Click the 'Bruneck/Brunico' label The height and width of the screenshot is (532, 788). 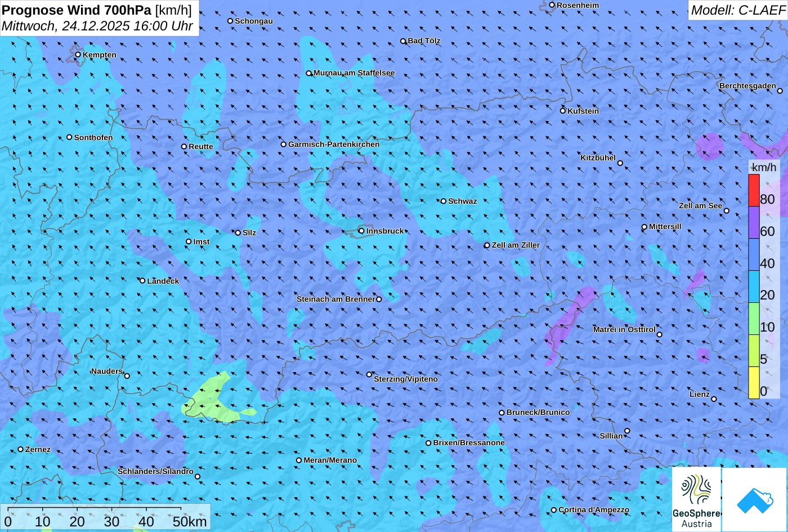click(x=538, y=412)
